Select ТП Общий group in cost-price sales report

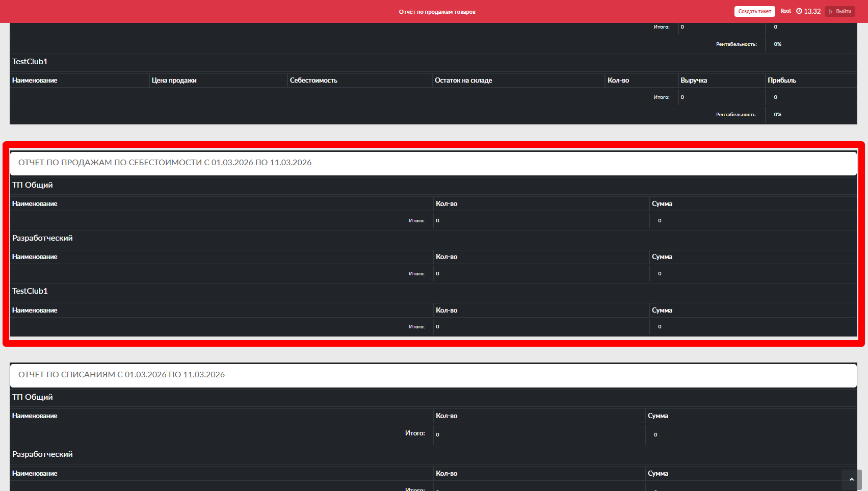click(33, 185)
